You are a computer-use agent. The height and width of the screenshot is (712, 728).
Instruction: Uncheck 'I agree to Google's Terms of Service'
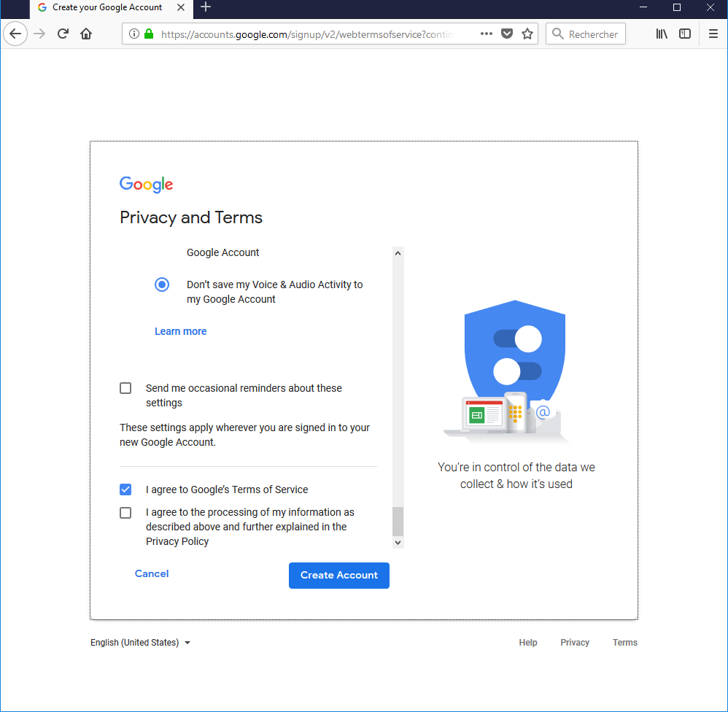coord(125,489)
